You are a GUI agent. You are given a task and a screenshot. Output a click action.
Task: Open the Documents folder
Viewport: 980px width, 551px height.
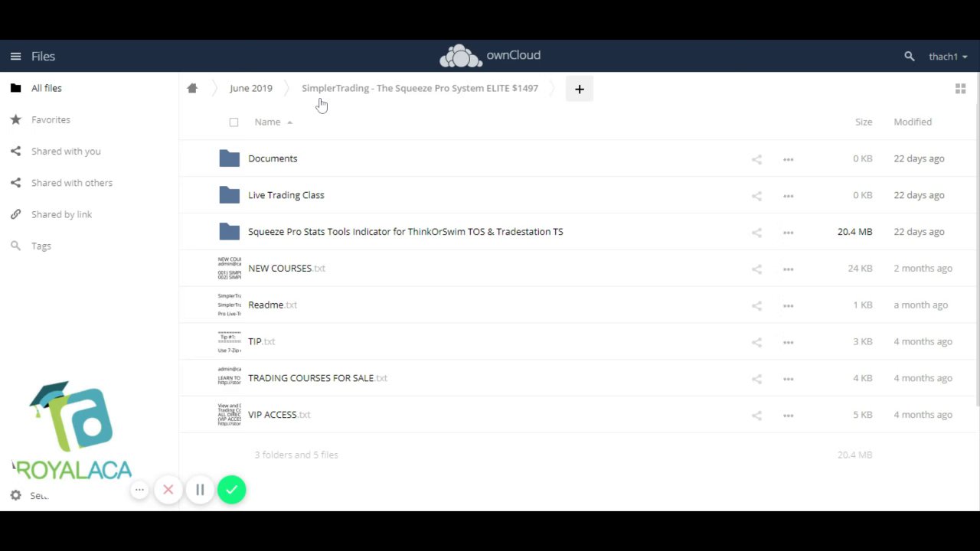point(273,158)
